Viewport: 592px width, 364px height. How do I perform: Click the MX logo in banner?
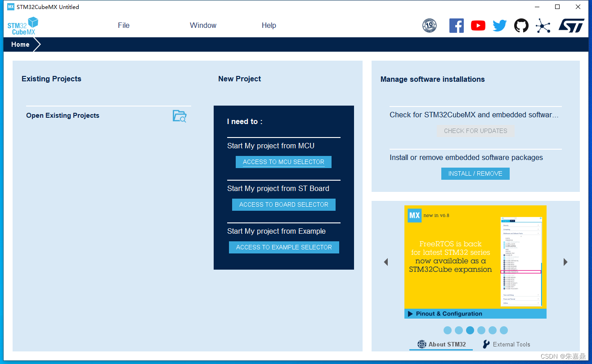(414, 215)
